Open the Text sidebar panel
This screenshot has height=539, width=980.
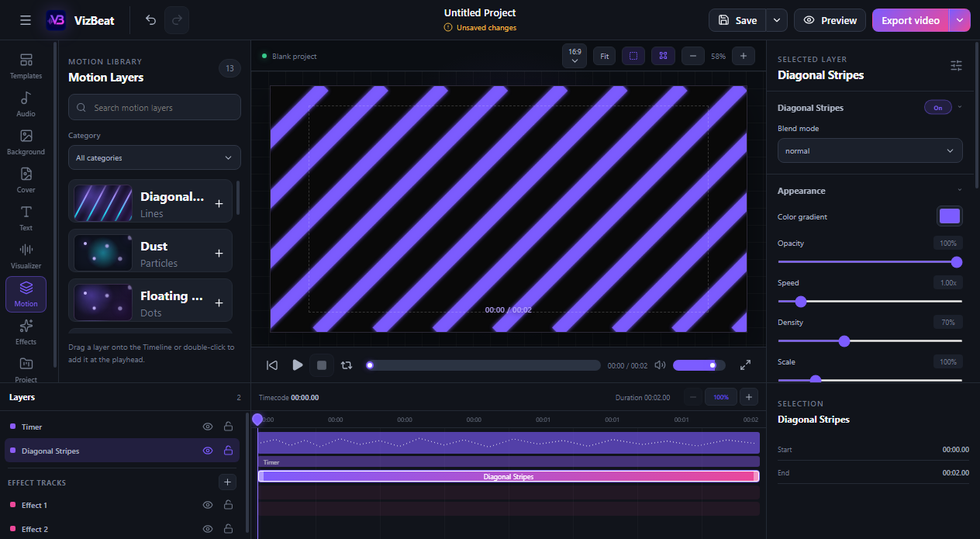pos(26,218)
